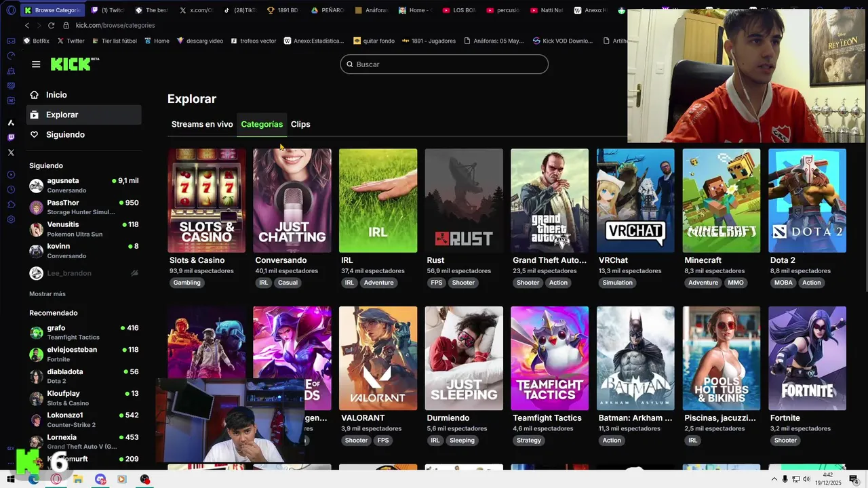Viewport: 868px width, 488px height.
Task: Open the Slots & Casino category thumbnail
Action: [207, 201]
